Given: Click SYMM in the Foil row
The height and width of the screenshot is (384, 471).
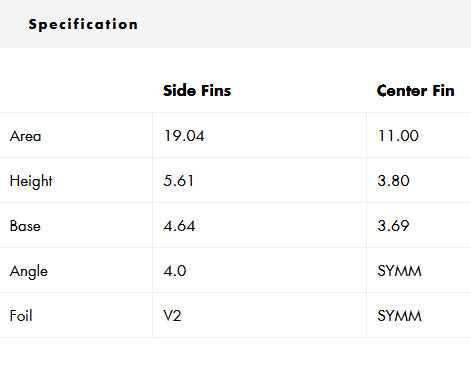Looking at the screenshot, I should (399, 316).
